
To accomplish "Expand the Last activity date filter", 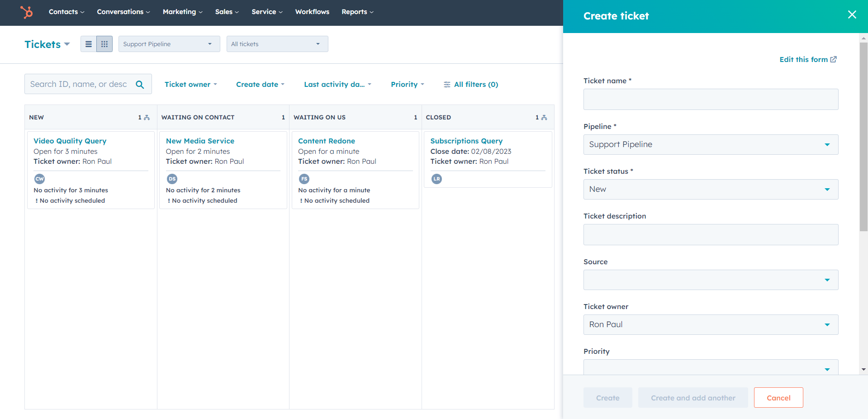I will pos(337,84).
